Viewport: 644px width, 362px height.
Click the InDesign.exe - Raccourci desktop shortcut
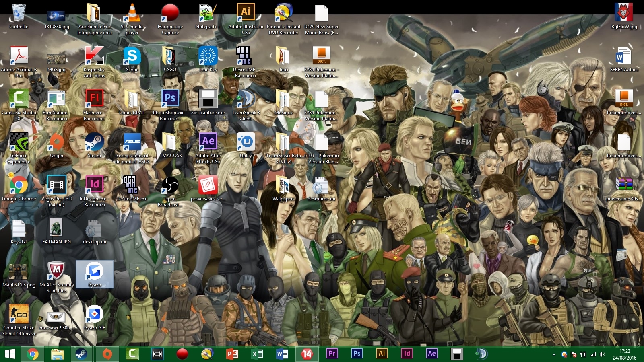click(95, 191)
